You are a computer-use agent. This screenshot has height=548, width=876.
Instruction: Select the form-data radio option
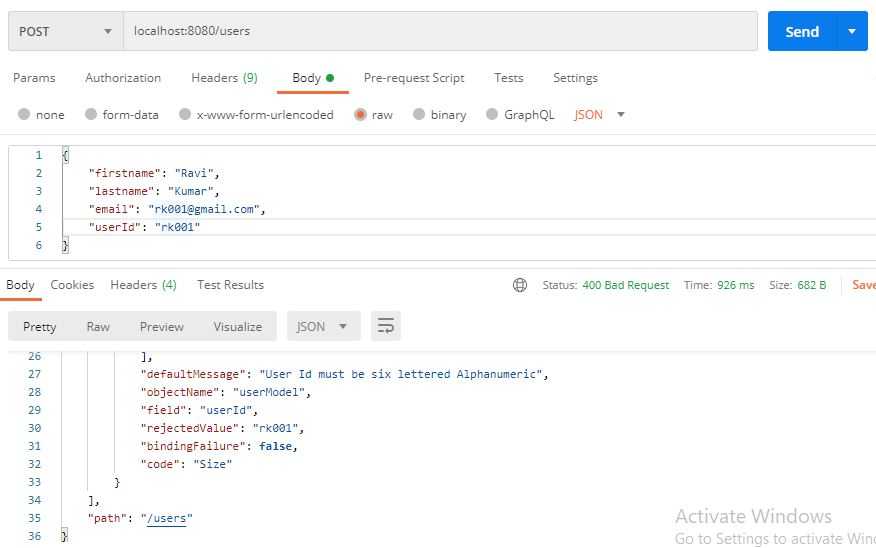(x=91, y=114)
